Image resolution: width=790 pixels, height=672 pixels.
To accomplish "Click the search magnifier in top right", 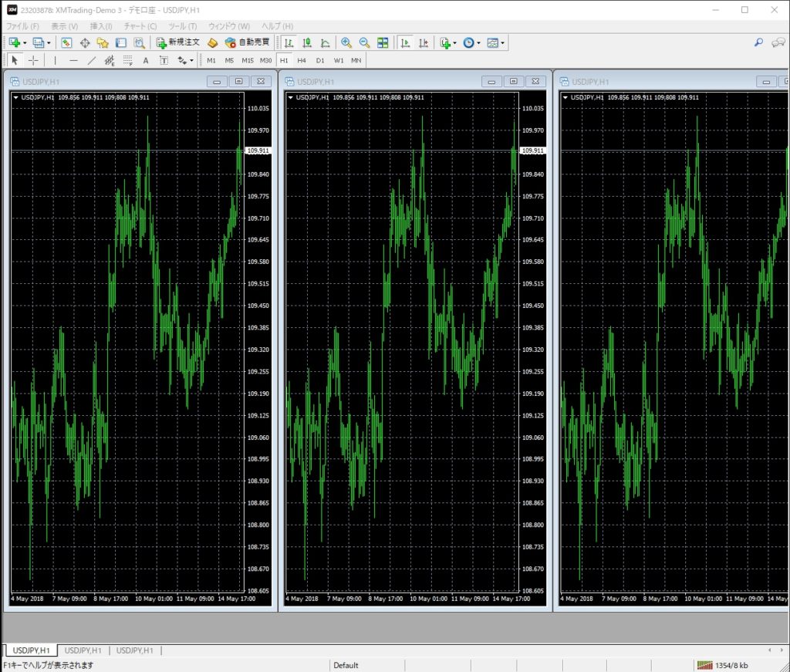I will pos(758,43).
